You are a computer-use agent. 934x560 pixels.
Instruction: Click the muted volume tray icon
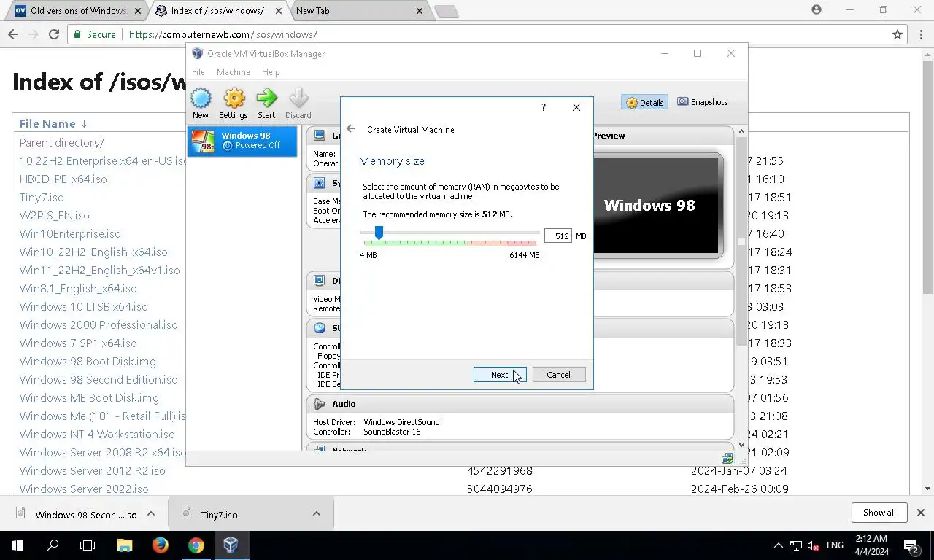(814, 545)
